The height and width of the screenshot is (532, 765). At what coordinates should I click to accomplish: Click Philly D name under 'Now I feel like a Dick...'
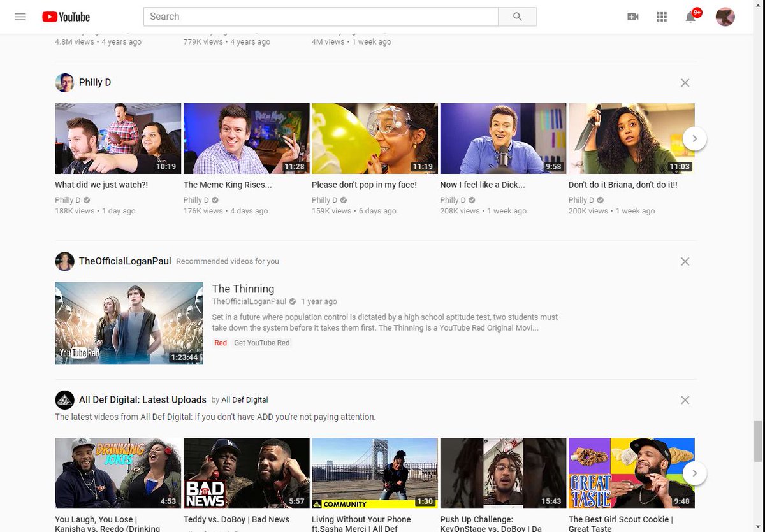[x=453, y=200]
